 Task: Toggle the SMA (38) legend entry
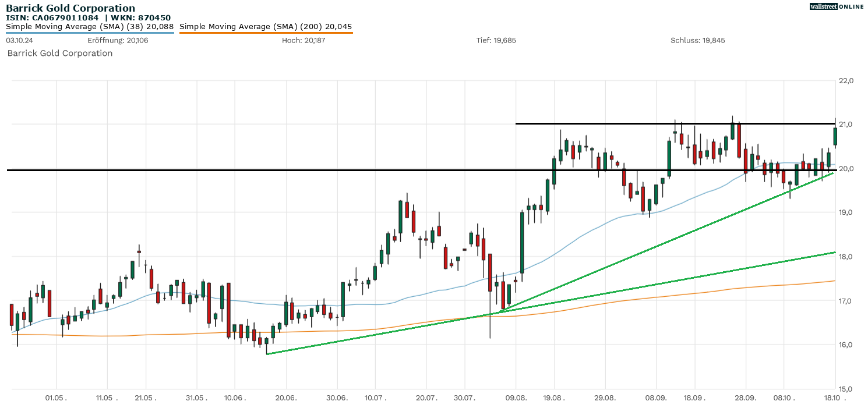pos(90,26)
